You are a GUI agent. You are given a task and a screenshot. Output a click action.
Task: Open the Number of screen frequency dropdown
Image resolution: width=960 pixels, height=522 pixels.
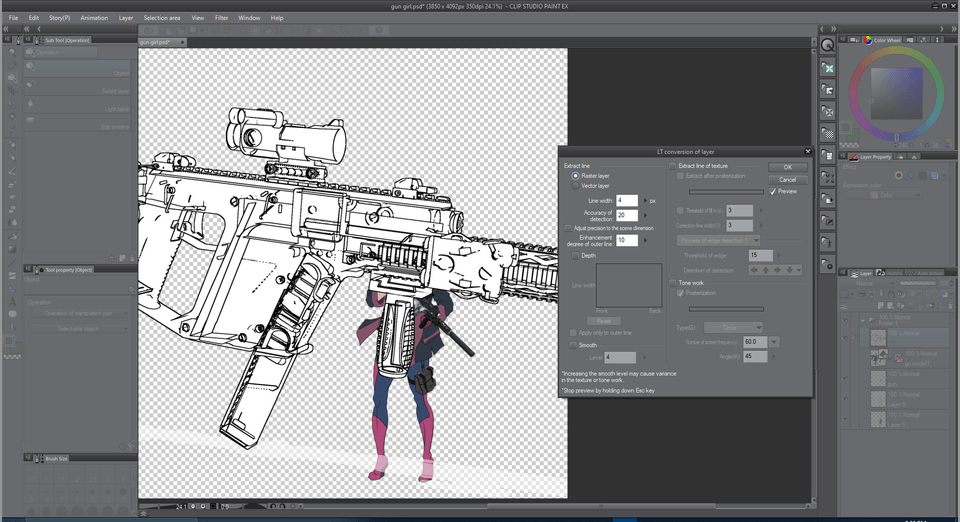774,342
